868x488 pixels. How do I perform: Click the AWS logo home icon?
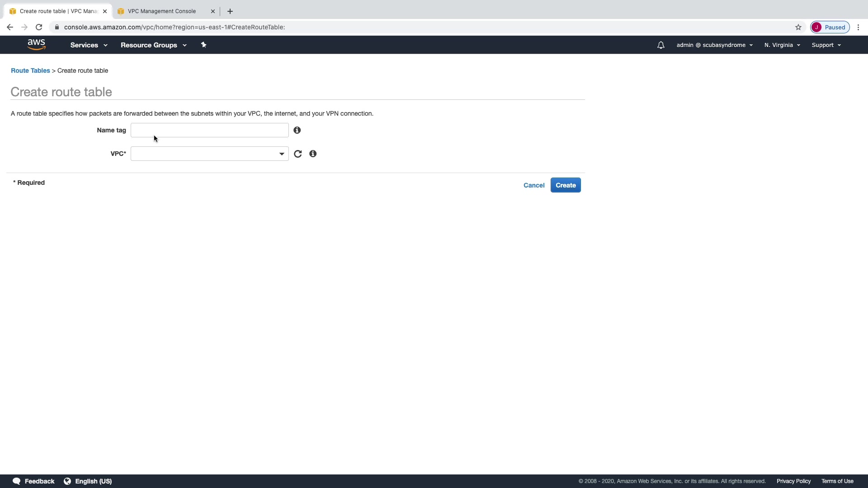click(x=36, y=45)
